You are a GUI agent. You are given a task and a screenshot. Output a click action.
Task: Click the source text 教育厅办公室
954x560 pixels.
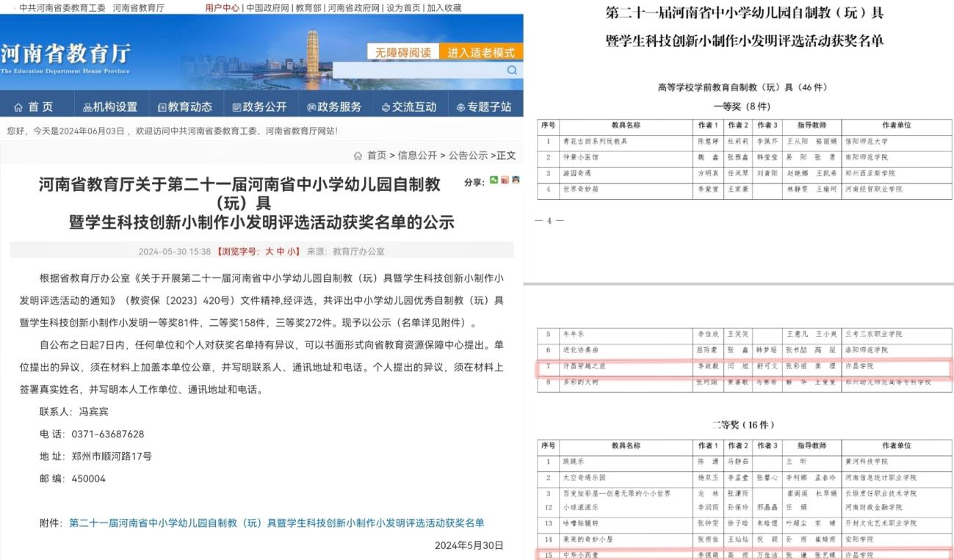[358, 251]
